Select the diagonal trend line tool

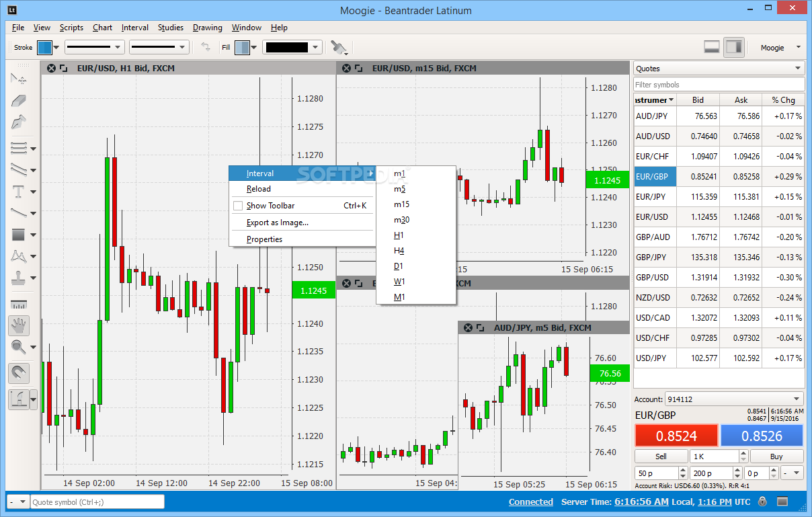[x=18, y=212]
